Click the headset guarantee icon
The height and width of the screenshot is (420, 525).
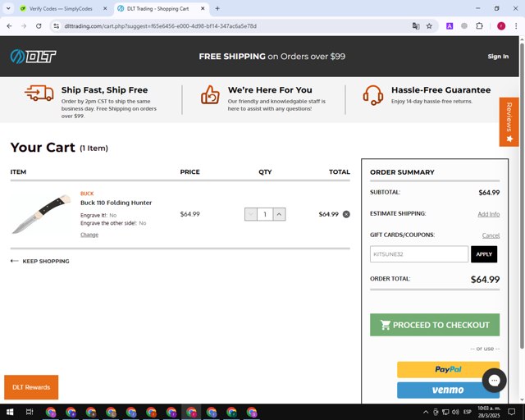(x=373, y=95)
